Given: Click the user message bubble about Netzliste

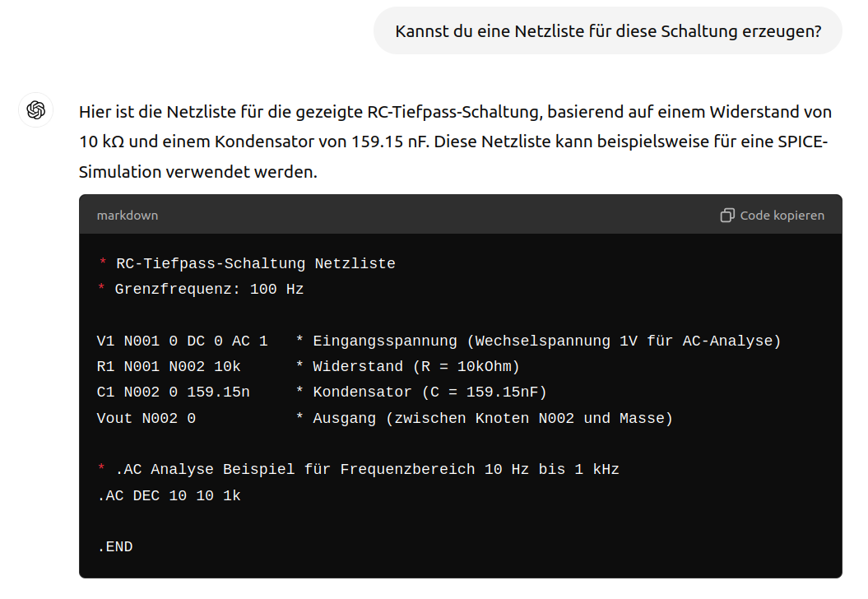Looking at the screenshot, I should point(608,31).
